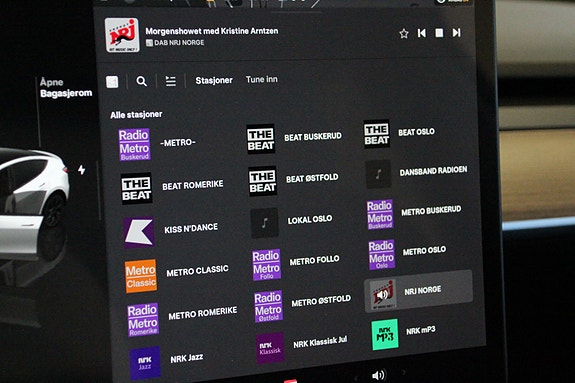Choose METRO FOLLO station name
Screen dimensions: 575x383
click(314, 260)
